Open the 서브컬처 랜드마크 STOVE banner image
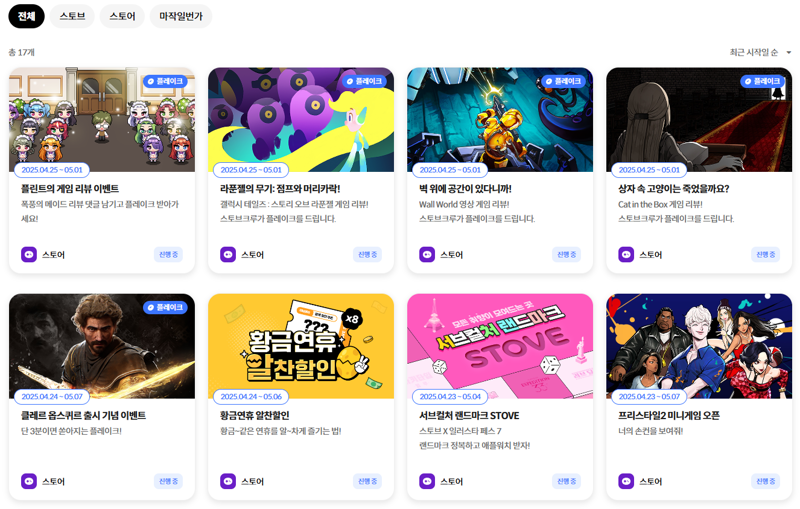 499,346
